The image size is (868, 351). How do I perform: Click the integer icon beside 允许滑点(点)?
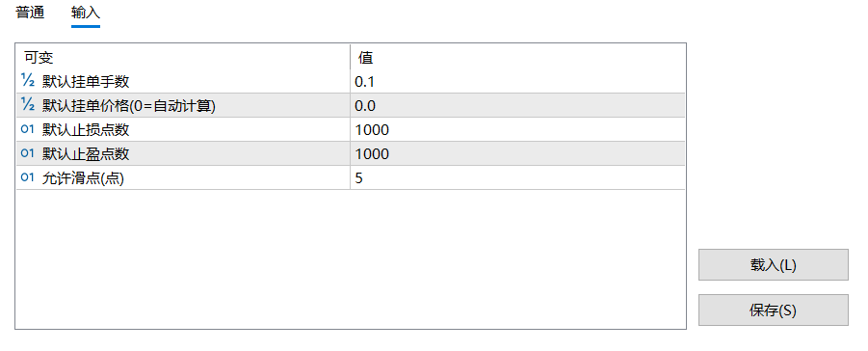coord(28,177)
